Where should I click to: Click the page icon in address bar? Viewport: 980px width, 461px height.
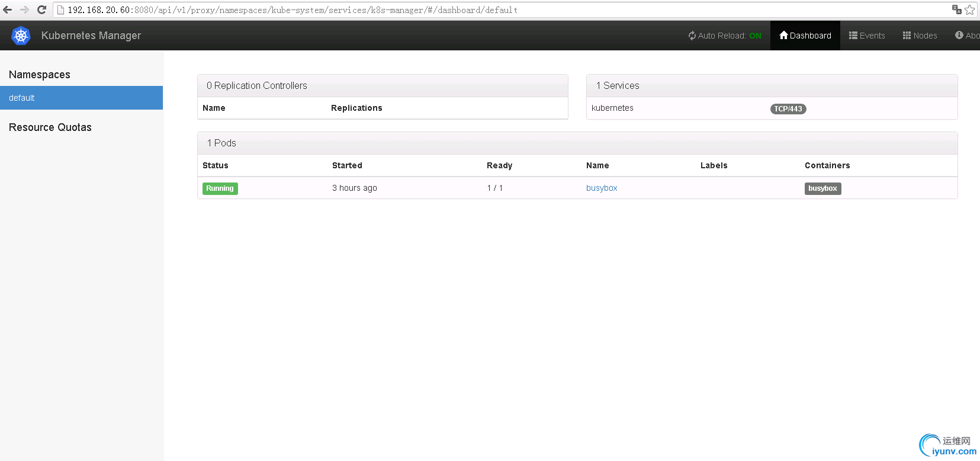[x=60, y=9]
